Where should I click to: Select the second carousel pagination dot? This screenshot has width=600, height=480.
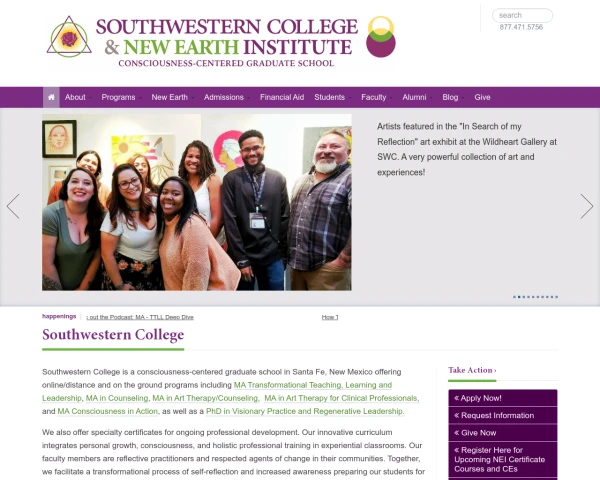pyautogui.click(x=519, y=297)
